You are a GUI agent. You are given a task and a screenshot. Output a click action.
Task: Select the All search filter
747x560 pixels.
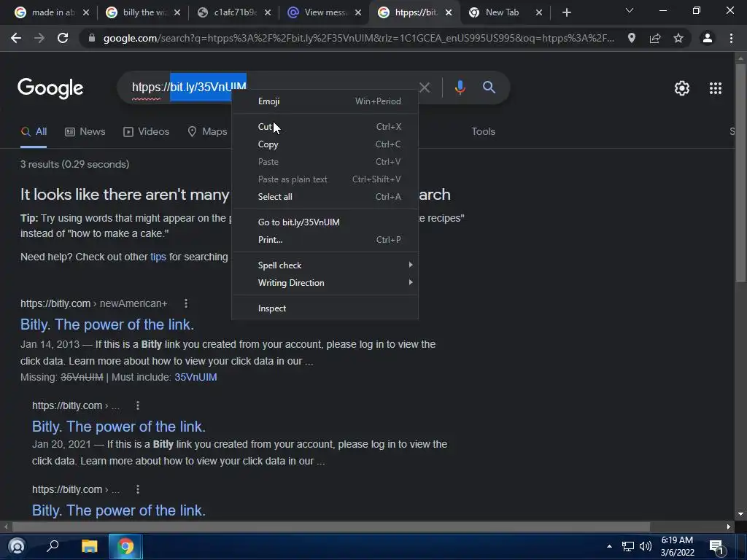pos(34,132)
